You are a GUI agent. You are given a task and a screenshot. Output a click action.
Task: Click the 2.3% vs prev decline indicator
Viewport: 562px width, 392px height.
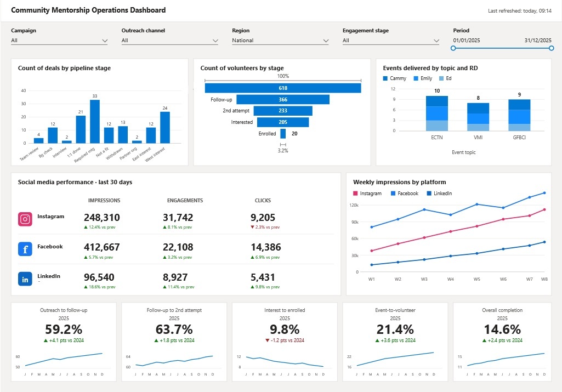click(265, 227)
